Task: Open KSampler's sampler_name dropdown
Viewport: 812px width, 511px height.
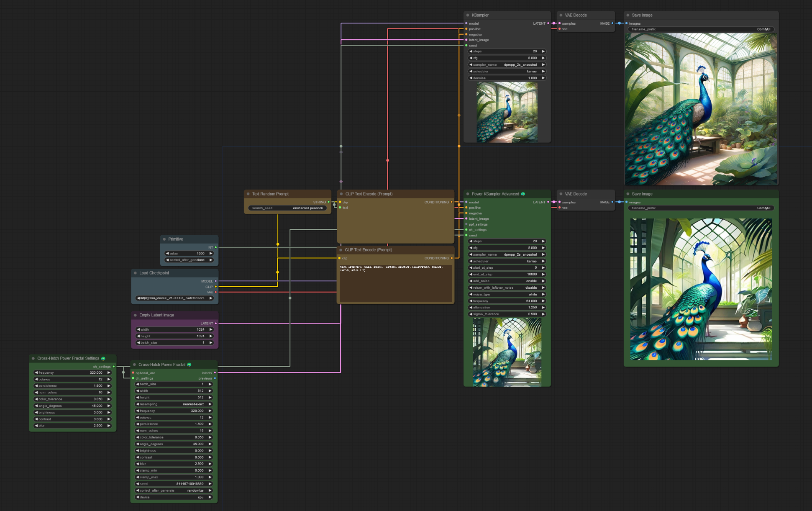Action: [507, 64]
